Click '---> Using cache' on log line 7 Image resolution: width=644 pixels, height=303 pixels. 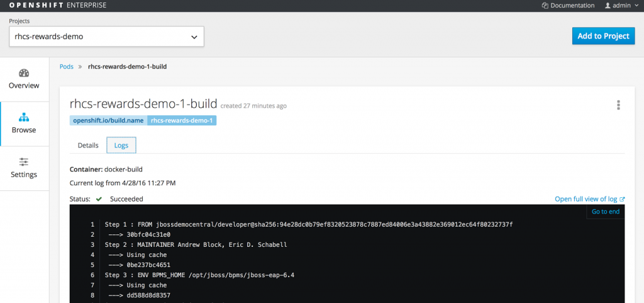tap(138, 285)
